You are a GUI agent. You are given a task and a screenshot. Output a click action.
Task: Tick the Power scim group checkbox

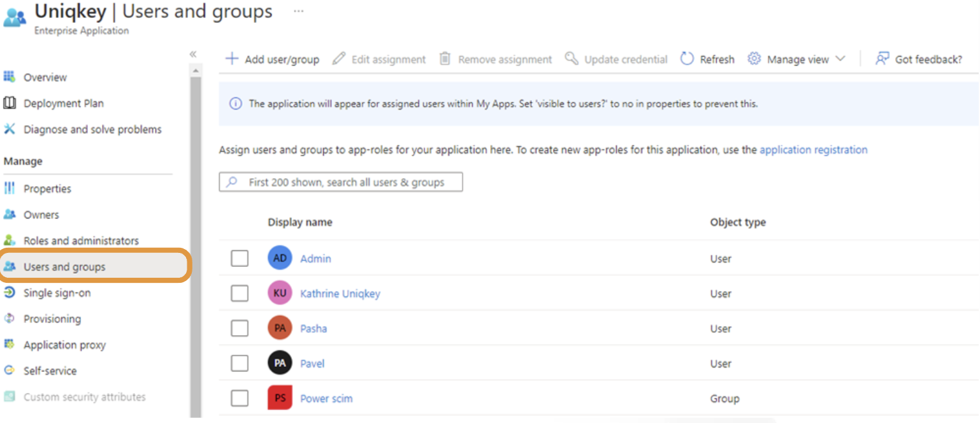pyautogui.click(x=240, y=398)
